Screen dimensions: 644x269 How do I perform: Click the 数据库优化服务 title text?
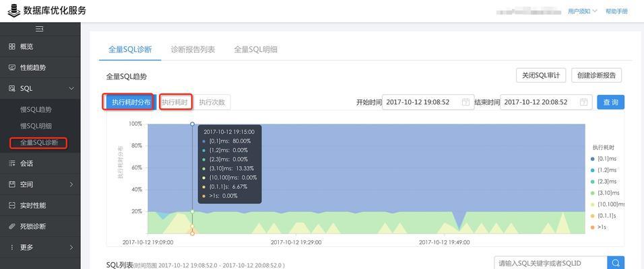[55, 11]
